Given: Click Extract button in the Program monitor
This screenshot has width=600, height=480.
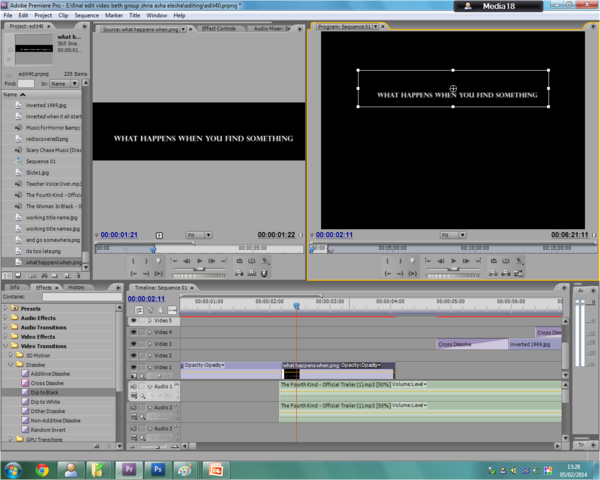Looking at the screenshot, I should point(506,273).
